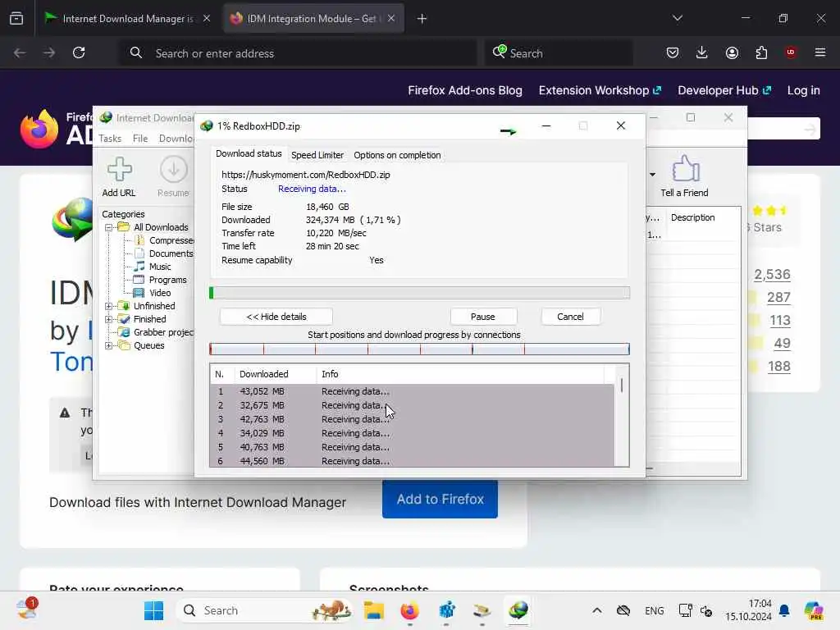840x630 pixels.
Task: Open the Developer Hub link
Action: click(724, 90)
